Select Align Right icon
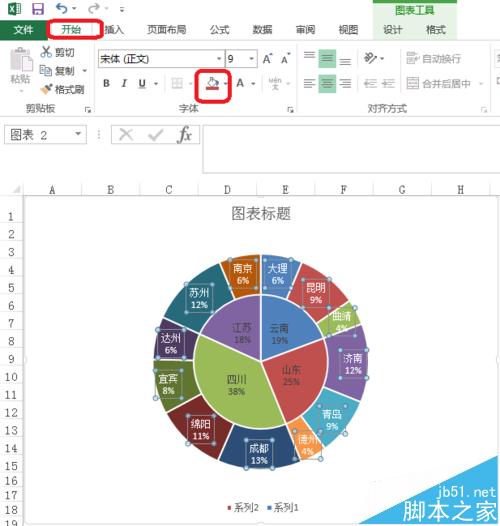This screenshot has width=500, height=526. pyautogui.click(x=345, y=83)
